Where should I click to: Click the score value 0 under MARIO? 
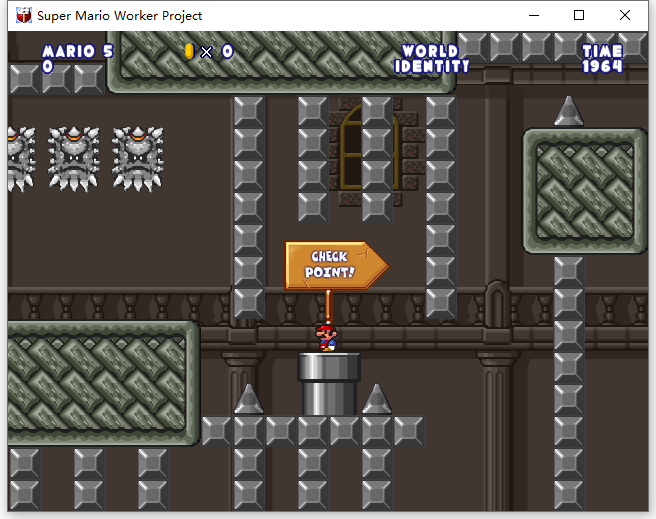[x=48, y=66]
